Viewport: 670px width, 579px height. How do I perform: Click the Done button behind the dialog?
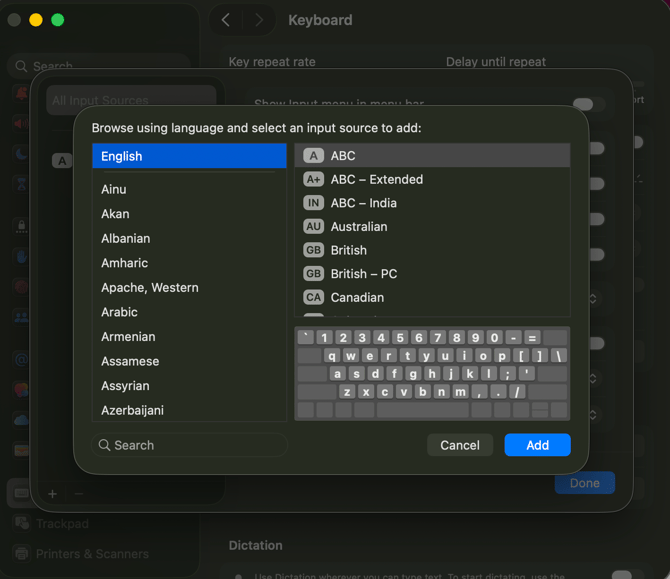point(584,483)
